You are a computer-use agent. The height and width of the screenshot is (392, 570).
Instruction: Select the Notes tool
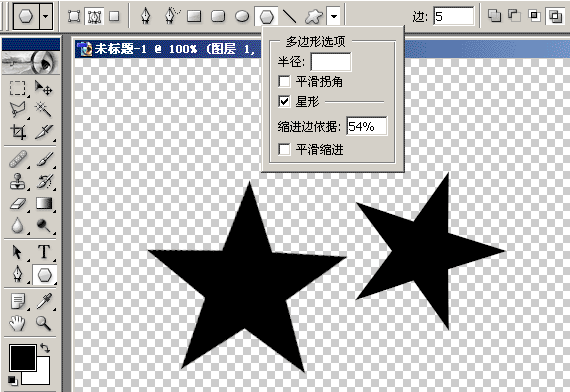17,301
